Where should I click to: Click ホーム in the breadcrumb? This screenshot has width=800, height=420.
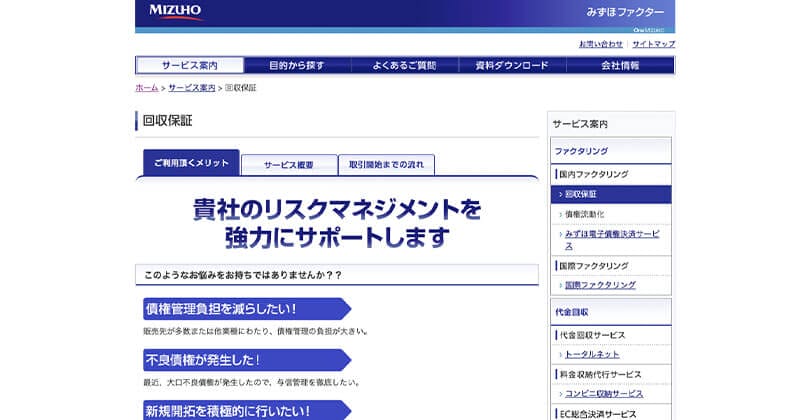pyautogui.click(x=146, y=88)
